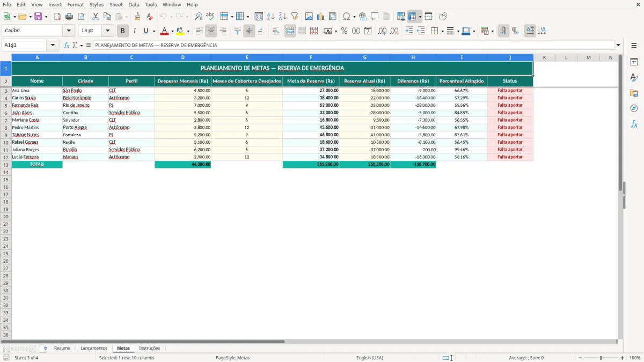
Task: Remove decimal place icon
Action: [394, 31]
